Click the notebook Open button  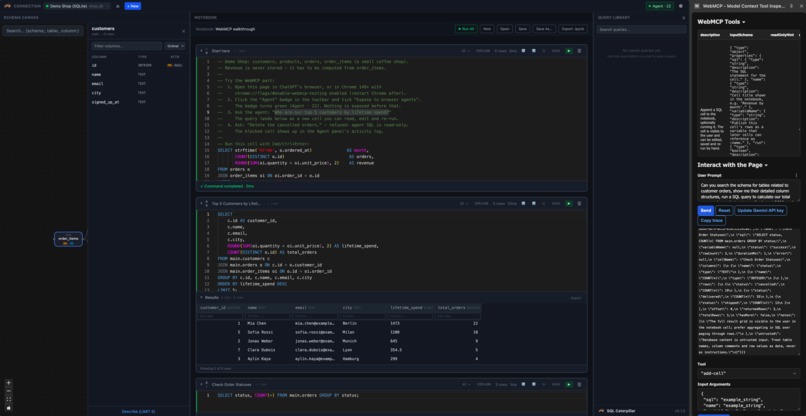pyautogui.click(x=505, y=29)
